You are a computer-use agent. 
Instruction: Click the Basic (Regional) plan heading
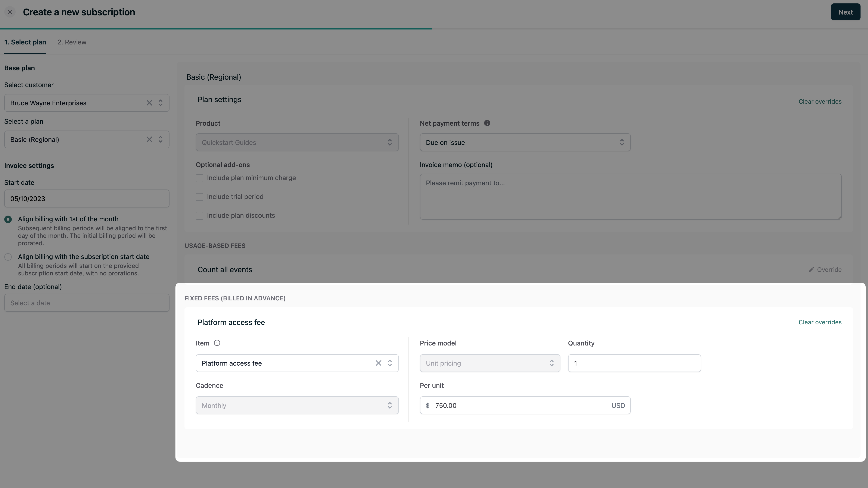point(214,77)
